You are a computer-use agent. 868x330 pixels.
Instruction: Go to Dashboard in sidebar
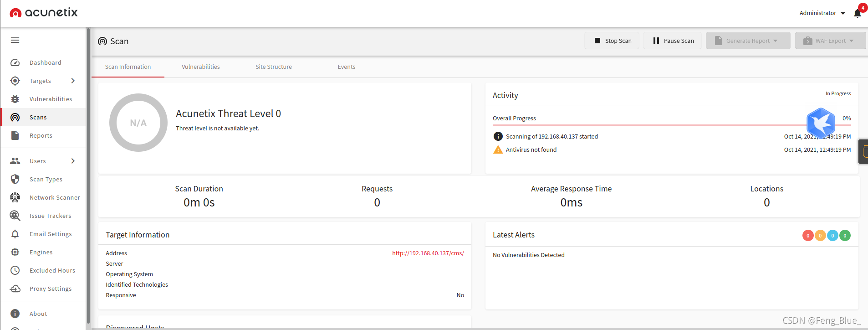pos(43,62)
